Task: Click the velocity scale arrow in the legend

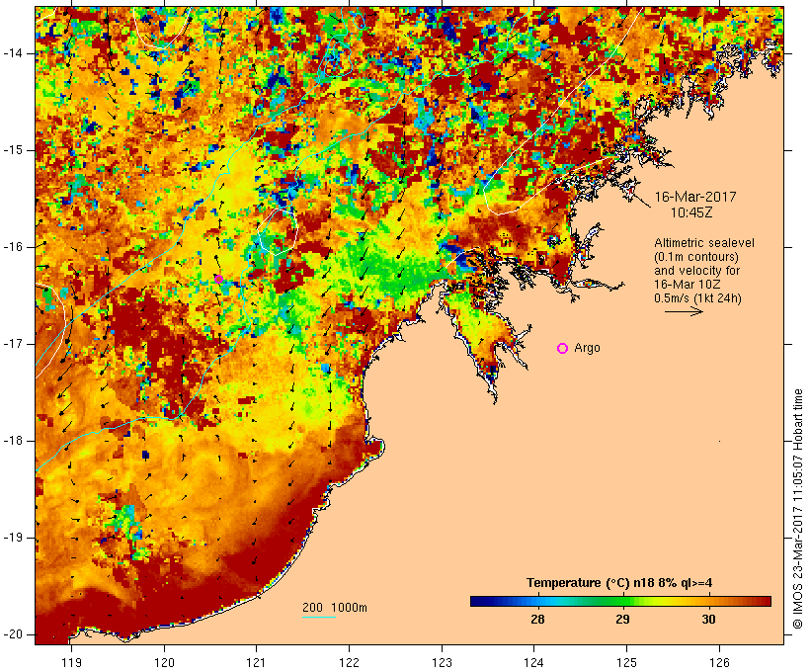Action: (684, 311)
